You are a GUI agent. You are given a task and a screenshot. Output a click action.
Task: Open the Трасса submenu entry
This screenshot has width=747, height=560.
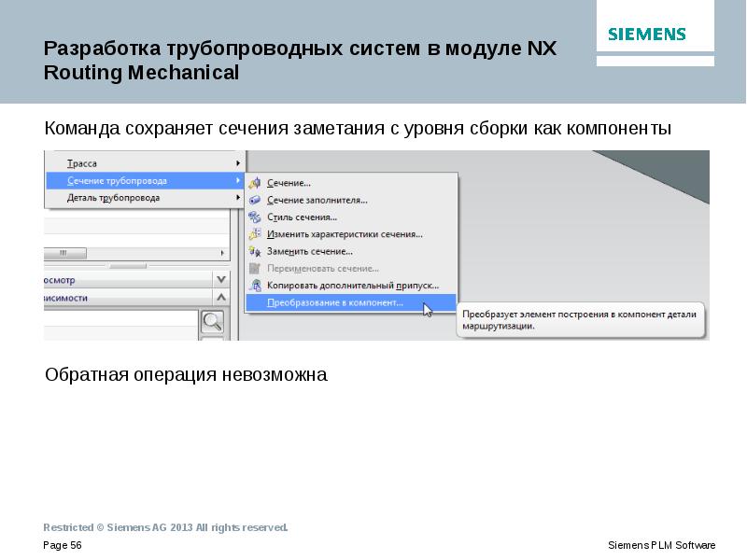145,163
